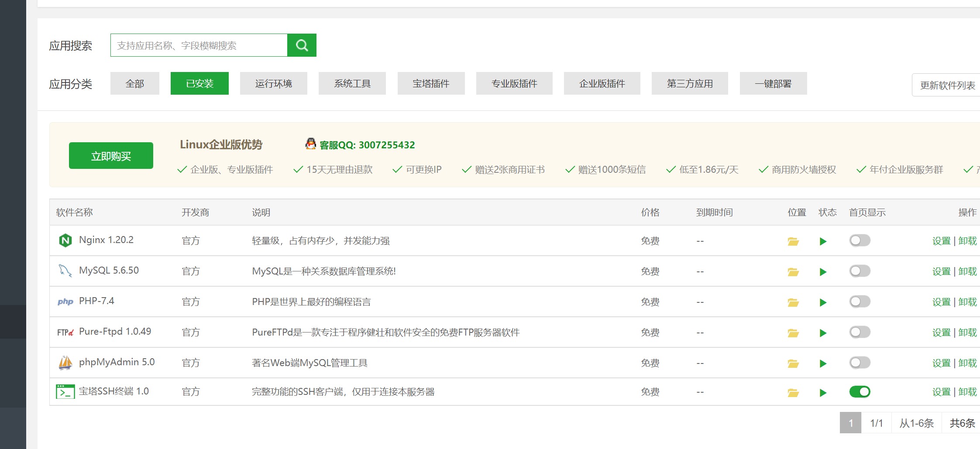Open MySQL install folder location
980x449 pixels.
[793, 272]
